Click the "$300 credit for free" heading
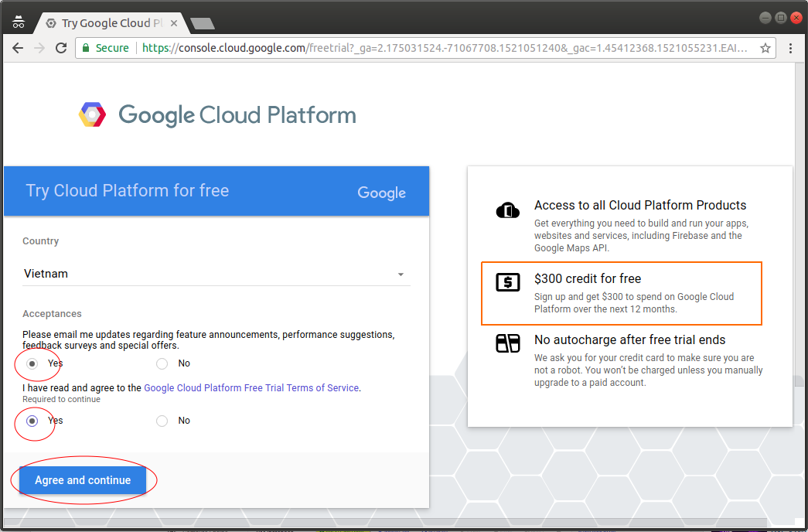 click(x=588, y=279)
